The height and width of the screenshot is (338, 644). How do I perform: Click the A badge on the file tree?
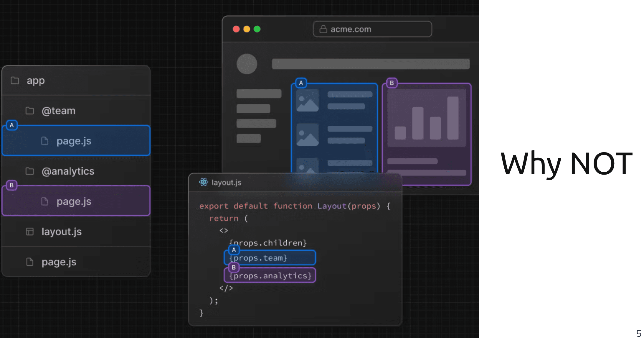coord(12,125)
